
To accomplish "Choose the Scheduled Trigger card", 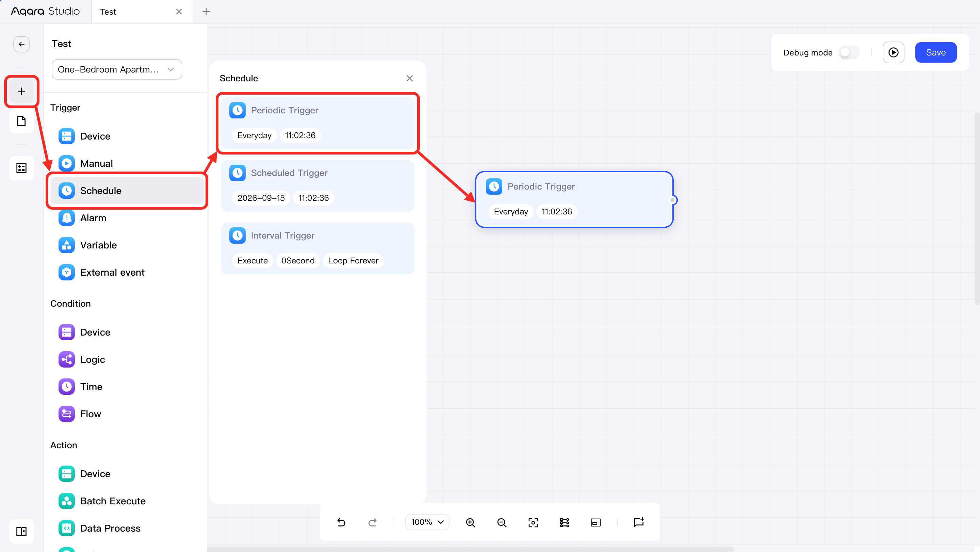I will (317, 186).
